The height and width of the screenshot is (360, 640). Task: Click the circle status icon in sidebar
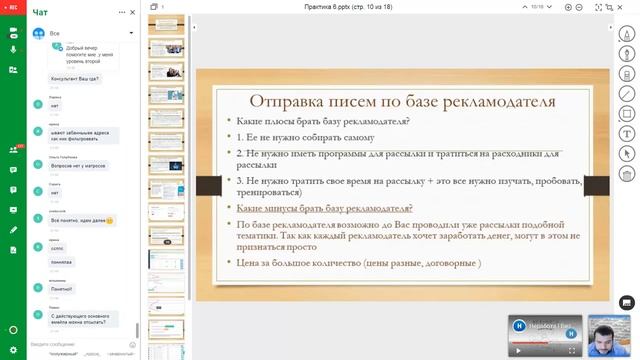click(13, 330)
